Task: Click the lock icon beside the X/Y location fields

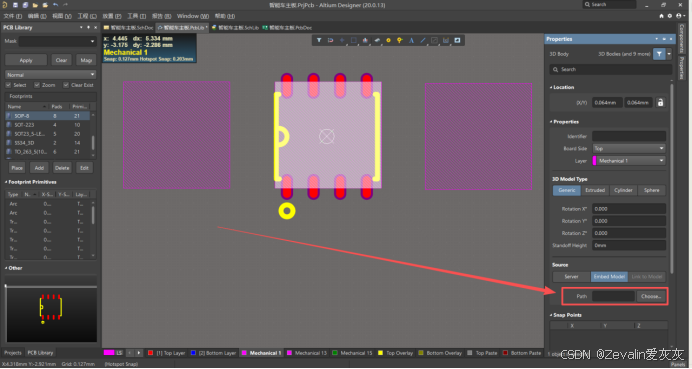Action: (660, 102)
